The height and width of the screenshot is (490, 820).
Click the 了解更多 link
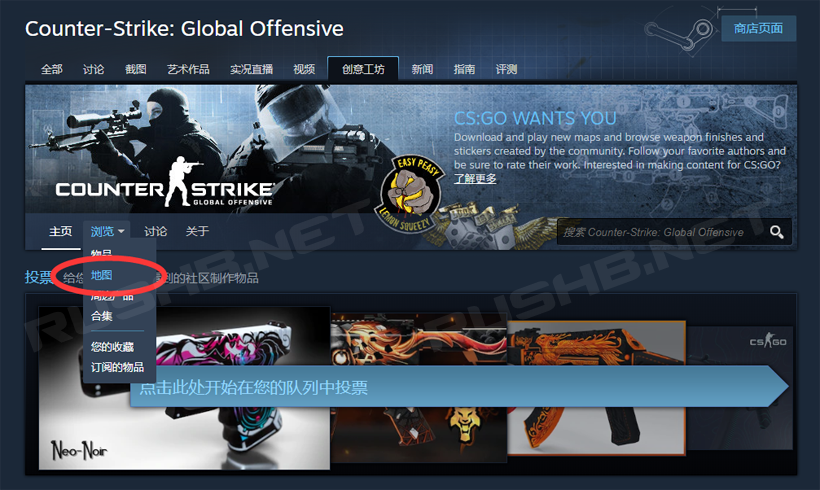pyautogui.click(x=475, y=178)
